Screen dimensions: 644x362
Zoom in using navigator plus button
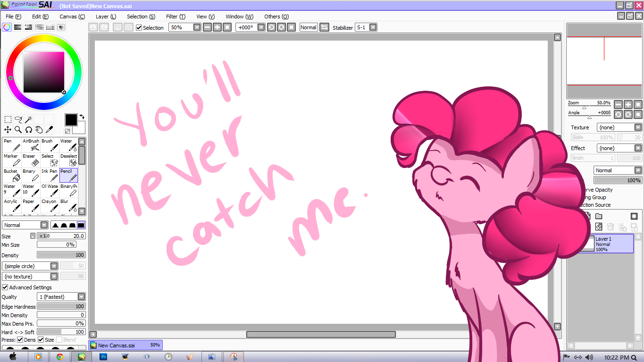click(628, 104)
